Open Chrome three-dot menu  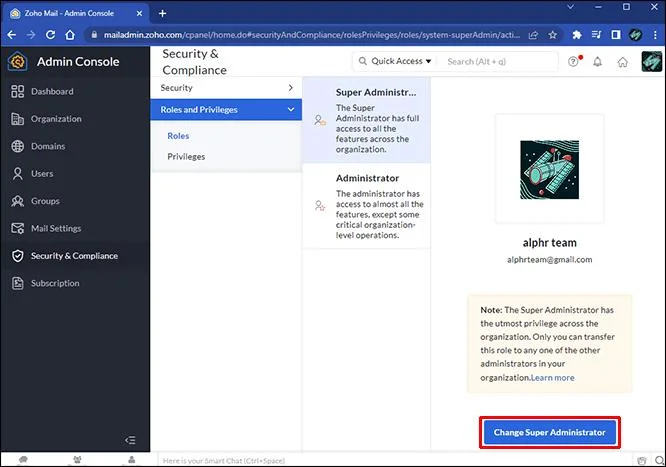655,35
